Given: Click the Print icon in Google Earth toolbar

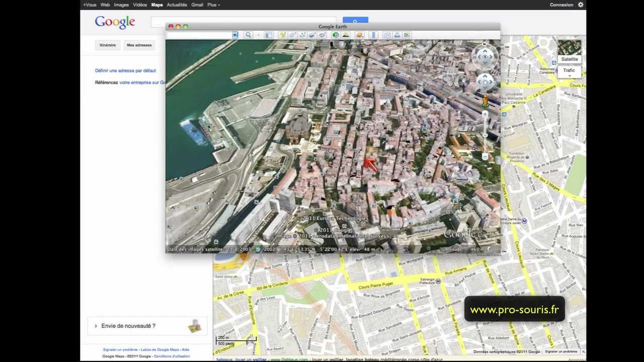Looking at the screenshot, I should (x=397, y=35).
